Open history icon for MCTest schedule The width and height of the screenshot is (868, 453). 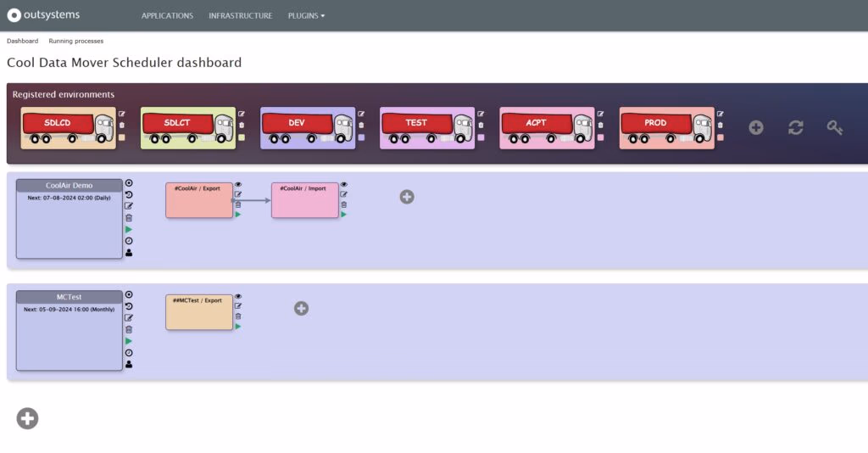(129, 306)
